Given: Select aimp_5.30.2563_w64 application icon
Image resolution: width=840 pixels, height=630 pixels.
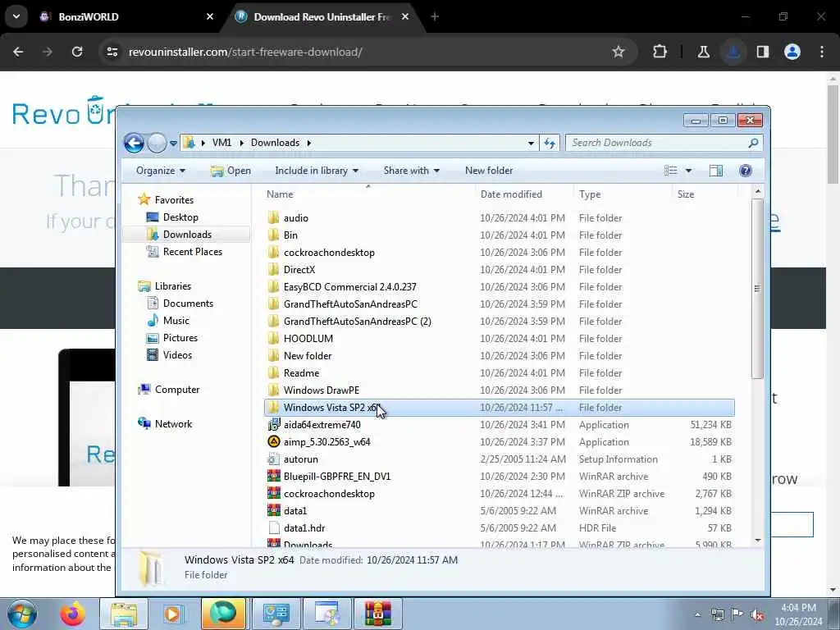Looking at the screenshot, I should 274,441.
